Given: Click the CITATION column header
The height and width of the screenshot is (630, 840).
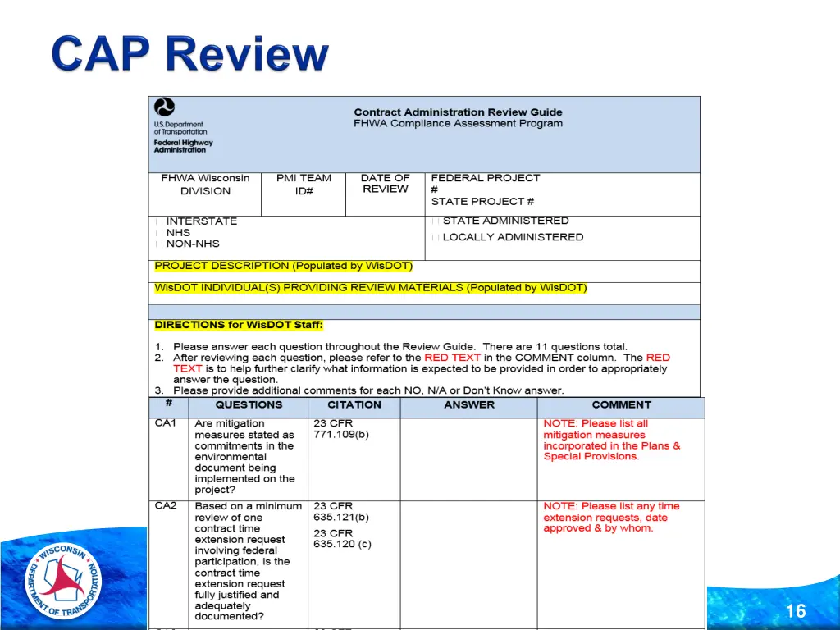Looking at the screenshot, I should click(x=354, y=407).
